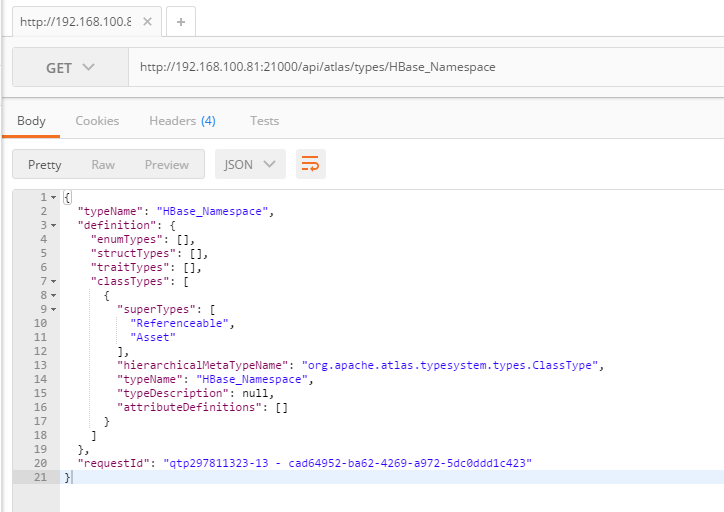This screenshot has height=512, width=724.
Task: Click the "Referenceable" superType value
Action: [179, 323]
